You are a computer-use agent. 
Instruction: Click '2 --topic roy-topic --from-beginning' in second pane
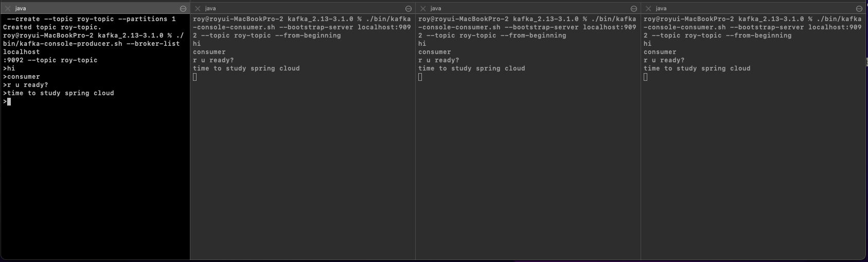tap(267, 36)
